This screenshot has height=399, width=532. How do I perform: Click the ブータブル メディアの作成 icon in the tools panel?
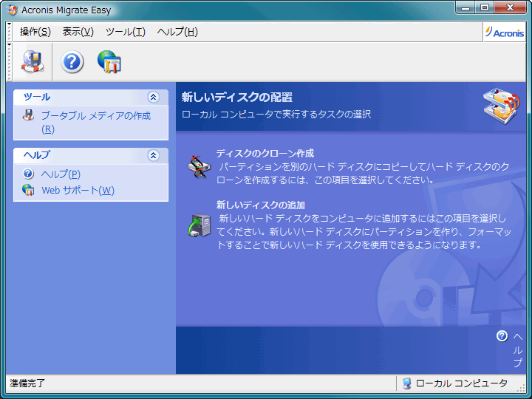pos(28,115)
